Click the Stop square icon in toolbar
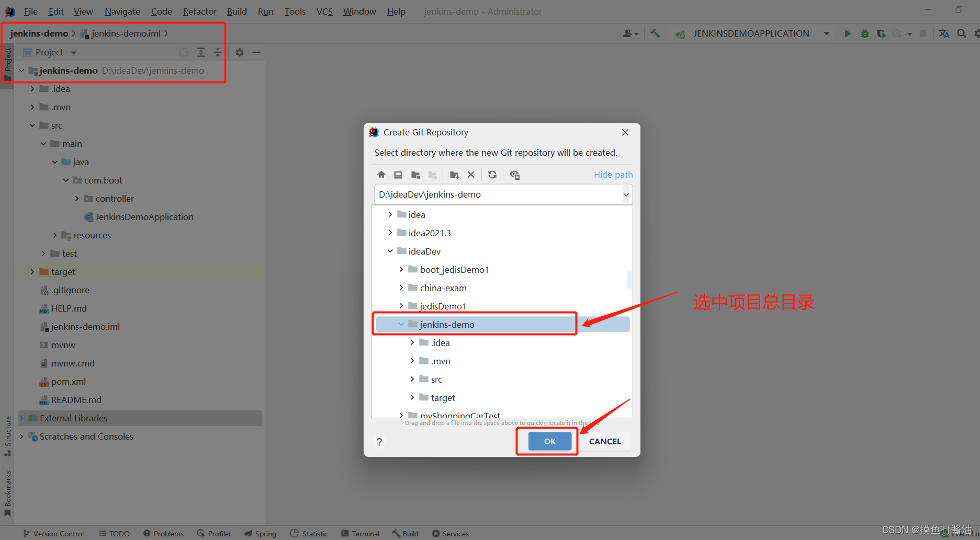This screenshot has width=980, height=540. 923,33
